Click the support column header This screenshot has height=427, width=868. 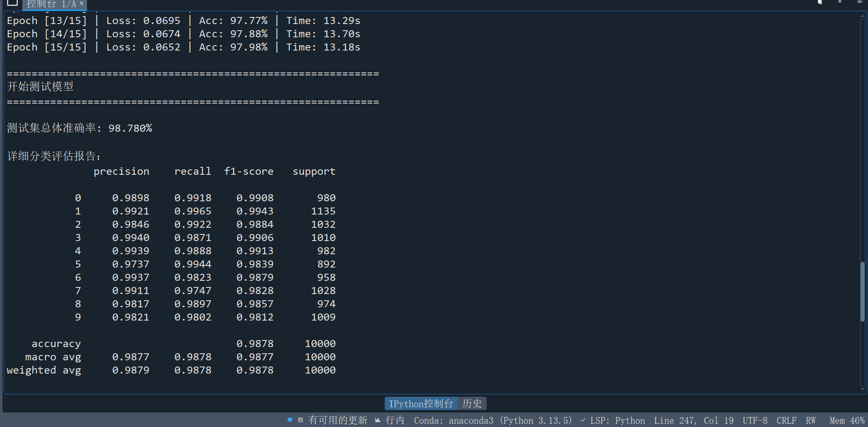314,171
